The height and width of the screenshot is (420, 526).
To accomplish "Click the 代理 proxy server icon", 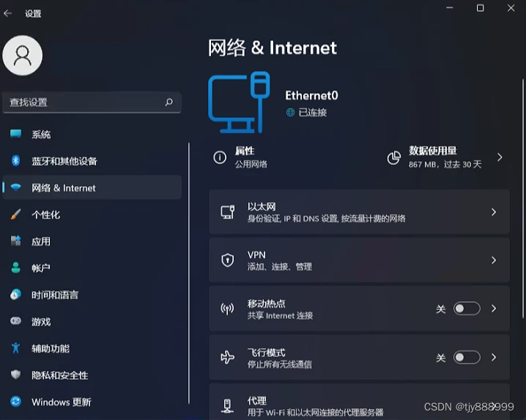I will point(227,405).
